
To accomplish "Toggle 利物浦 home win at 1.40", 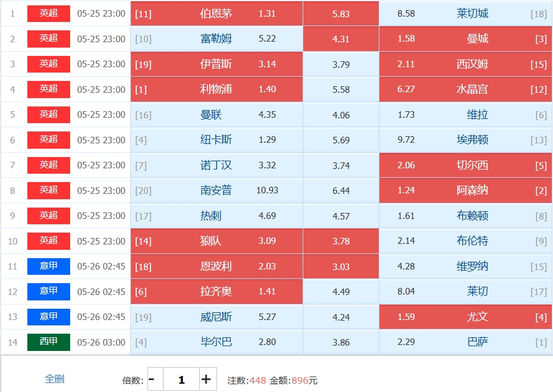I will point(216,89).
